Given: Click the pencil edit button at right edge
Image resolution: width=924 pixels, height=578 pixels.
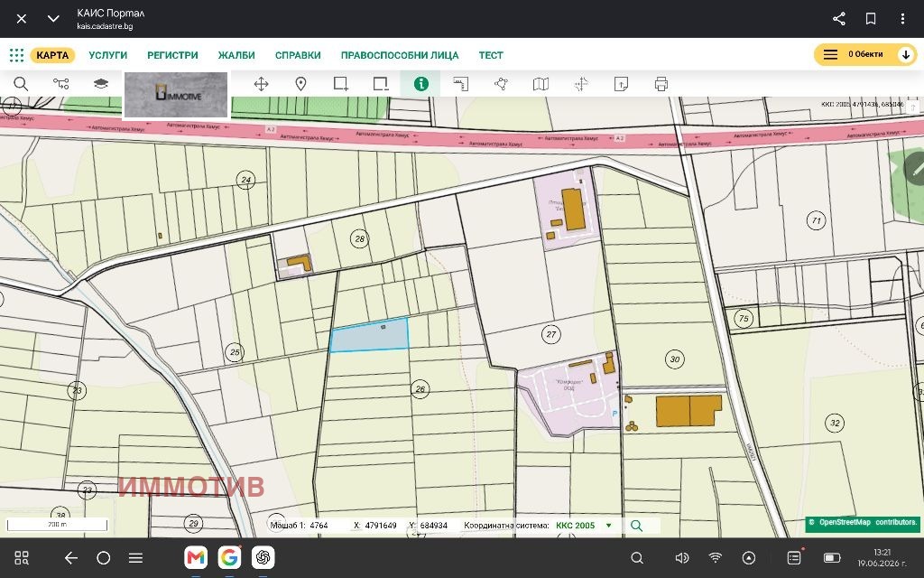Looking at the screenshot, I should coord(915,169).
